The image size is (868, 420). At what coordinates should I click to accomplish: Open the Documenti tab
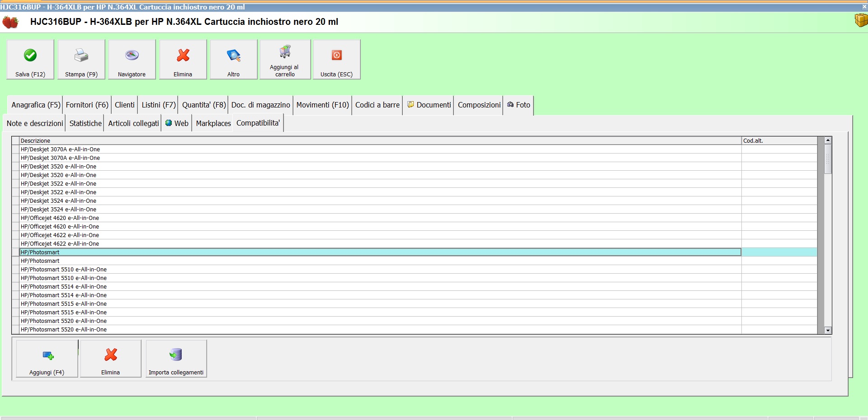(x=429, y=105)
